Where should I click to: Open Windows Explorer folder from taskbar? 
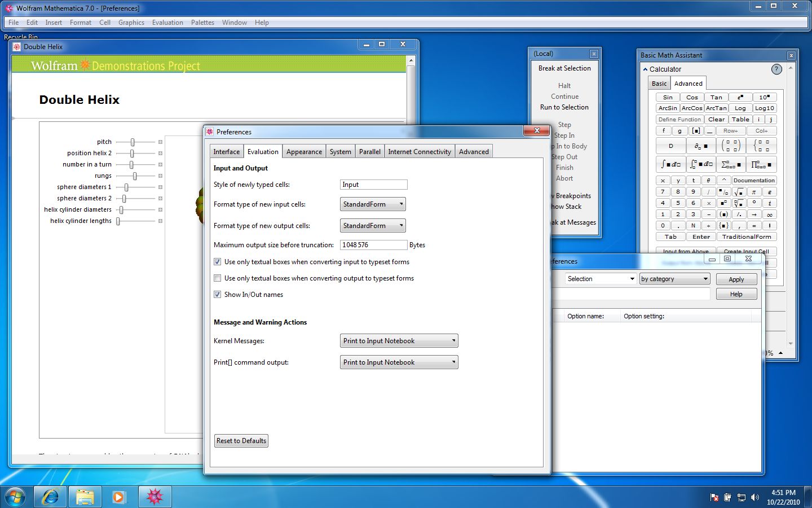[x=85, y=497]
